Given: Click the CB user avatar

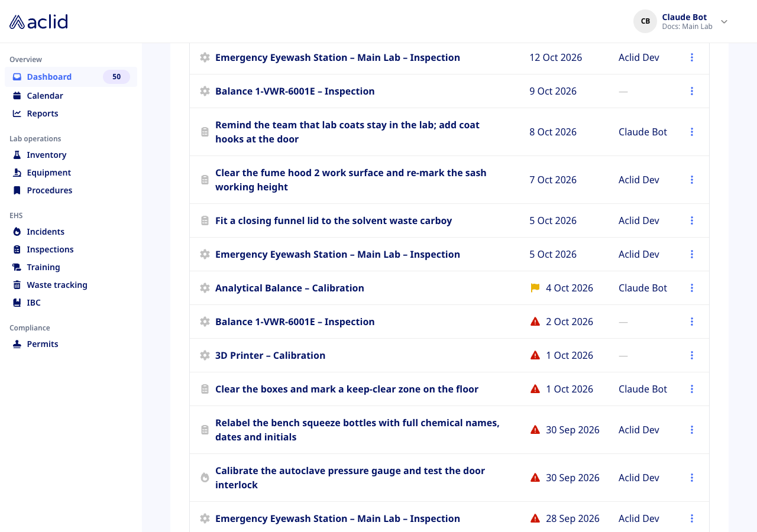Looking at the screenshot, I should [645, 21].
